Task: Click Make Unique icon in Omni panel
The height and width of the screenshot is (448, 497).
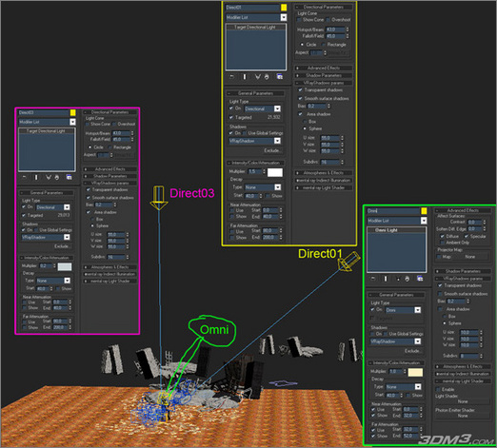Action: tap(398, 279)
